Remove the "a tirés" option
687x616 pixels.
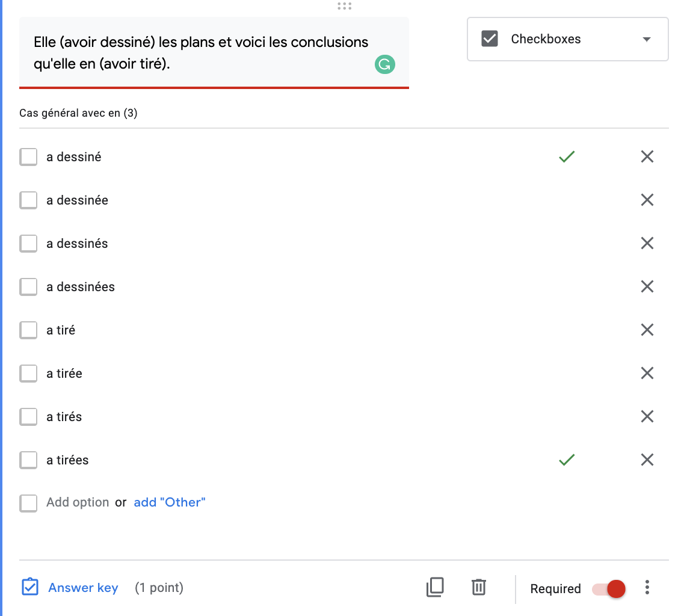pyautogui.click(x=647, y=416)
